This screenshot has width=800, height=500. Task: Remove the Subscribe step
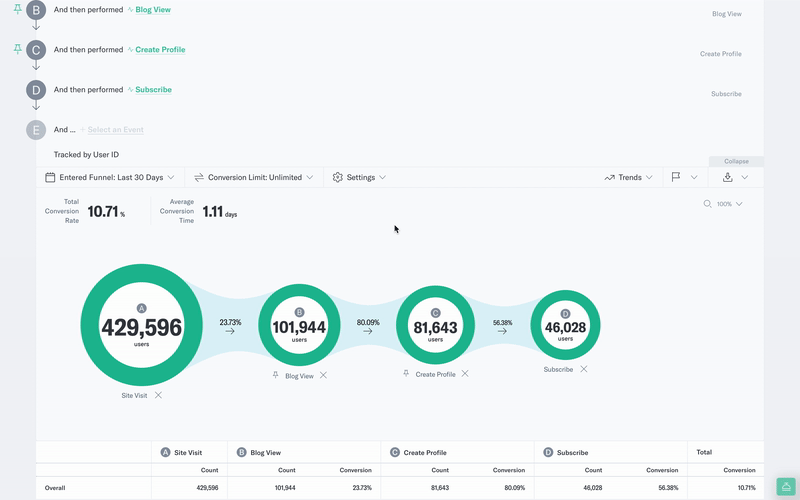point(584,369)
